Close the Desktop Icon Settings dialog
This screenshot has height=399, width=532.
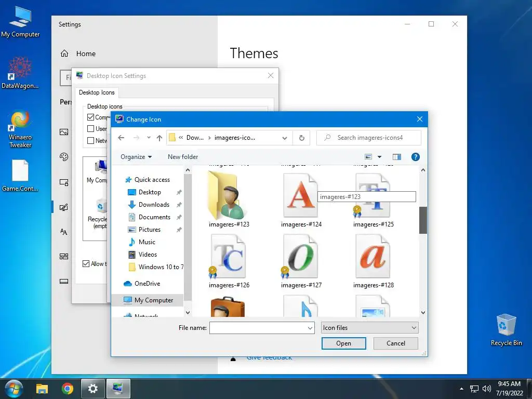tap(270, 75)
